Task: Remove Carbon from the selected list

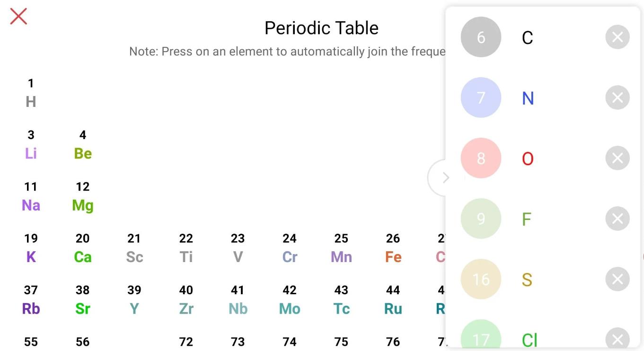Action: click(617, 37)
